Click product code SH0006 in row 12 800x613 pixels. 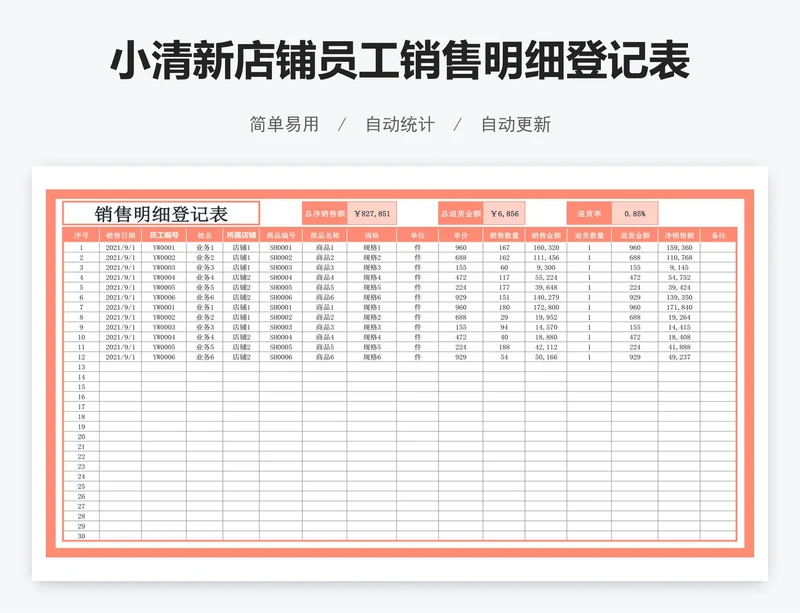point(281,357)
